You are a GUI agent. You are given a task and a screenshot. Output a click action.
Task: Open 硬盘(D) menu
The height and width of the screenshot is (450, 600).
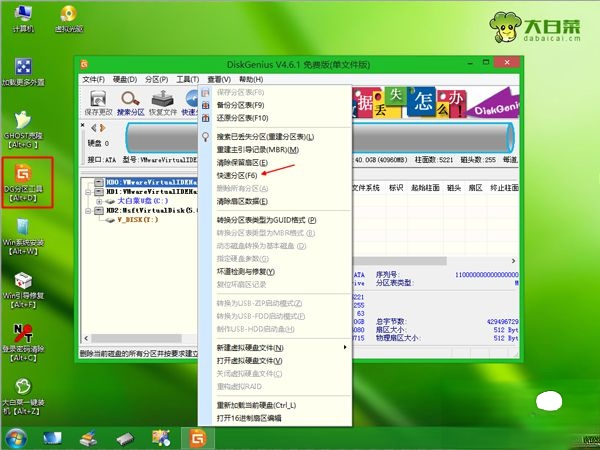(x=125, y=79)
